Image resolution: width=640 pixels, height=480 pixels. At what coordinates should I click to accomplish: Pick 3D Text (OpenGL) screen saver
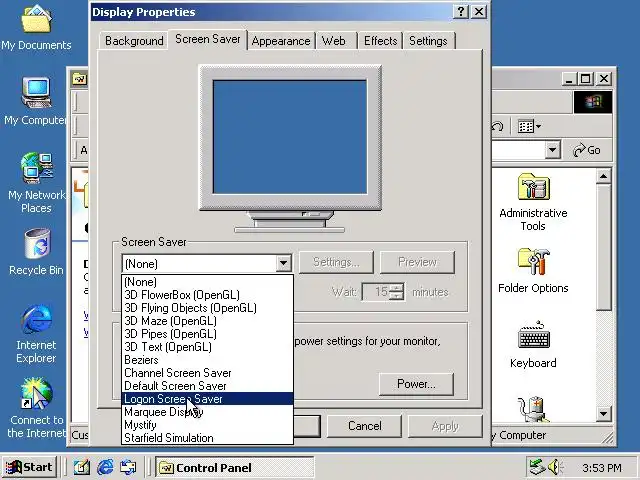pos(207,347)
